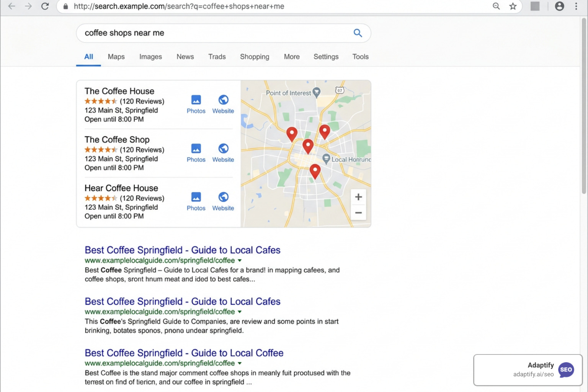588x392 pixels.
Task: Switch to the Maps tab
Action: (x=116, y=57)
